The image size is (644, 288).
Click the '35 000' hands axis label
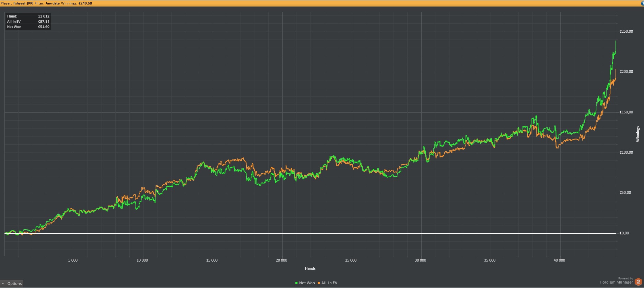click(490, 260)
